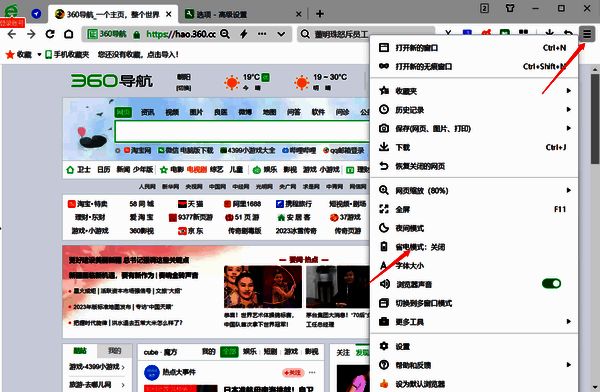600x392 pixels.
Task: Click 设为默认浏览器 thumbs-up entry
Action: [x=474, y=384]
